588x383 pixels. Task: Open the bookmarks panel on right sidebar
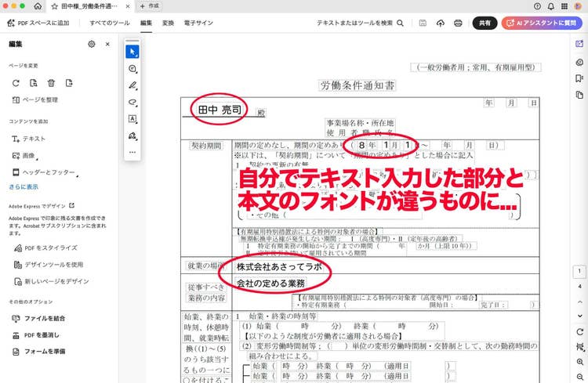pos(579,79)
